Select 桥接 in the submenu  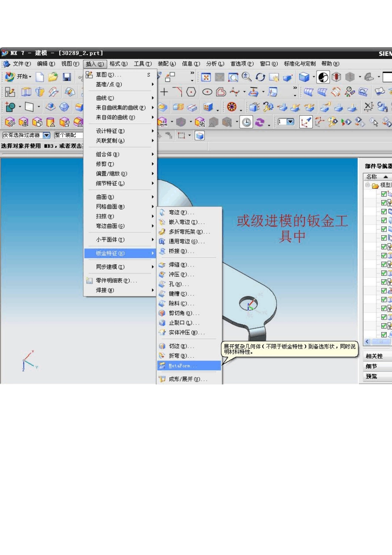[x=189, y=251]
